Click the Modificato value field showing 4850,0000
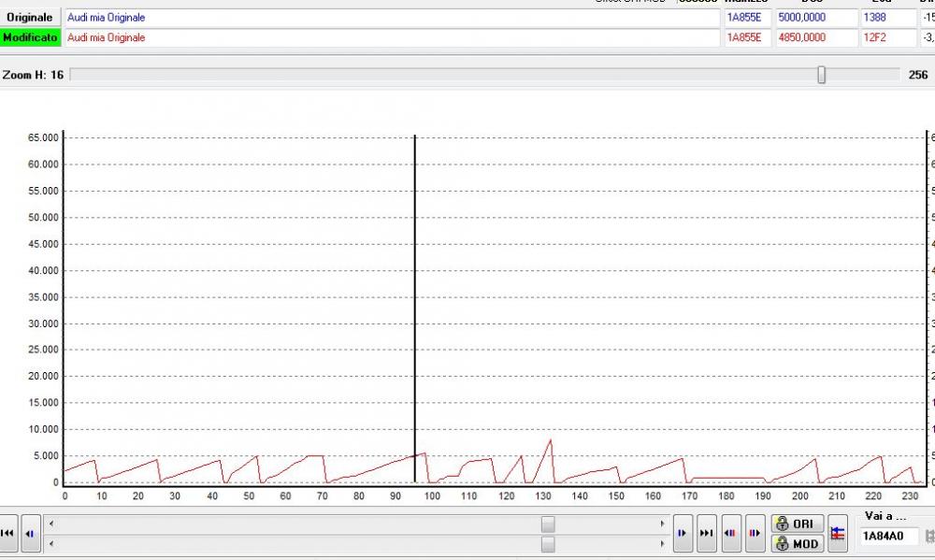The width and height of the screenshot is (935, 560). tap(815, 37)
